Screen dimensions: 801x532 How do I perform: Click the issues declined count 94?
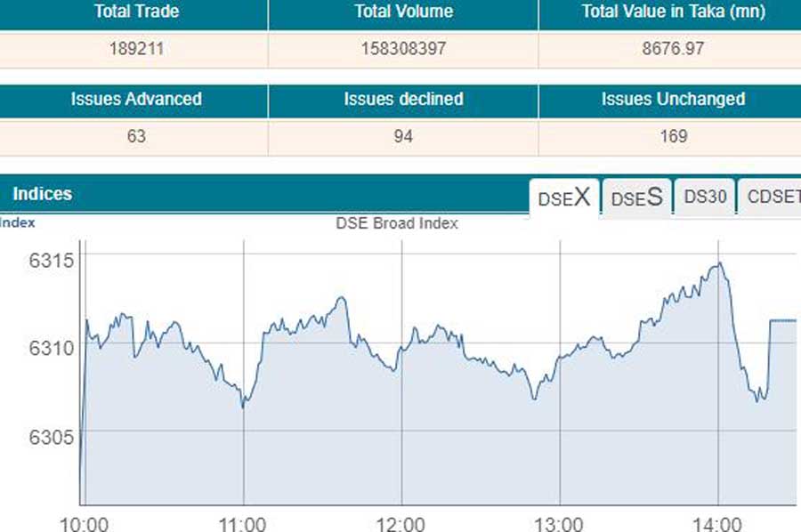point(403,136)
